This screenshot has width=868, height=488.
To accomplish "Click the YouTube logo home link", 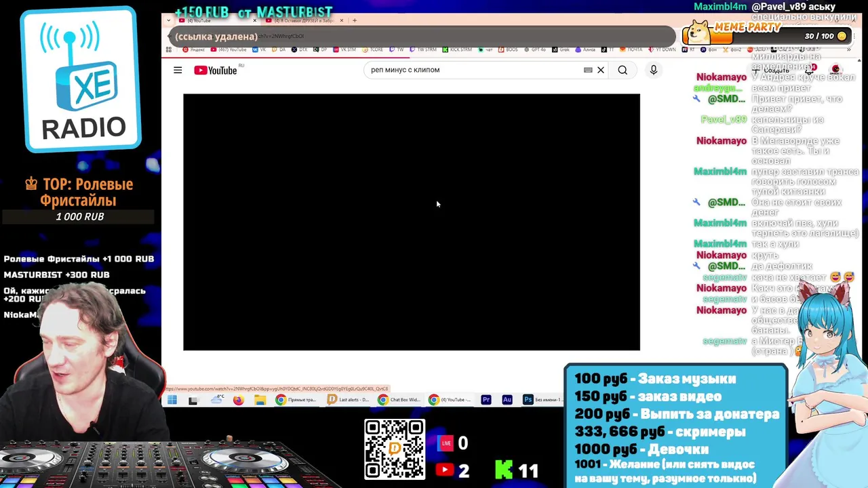I will [216, 70].
